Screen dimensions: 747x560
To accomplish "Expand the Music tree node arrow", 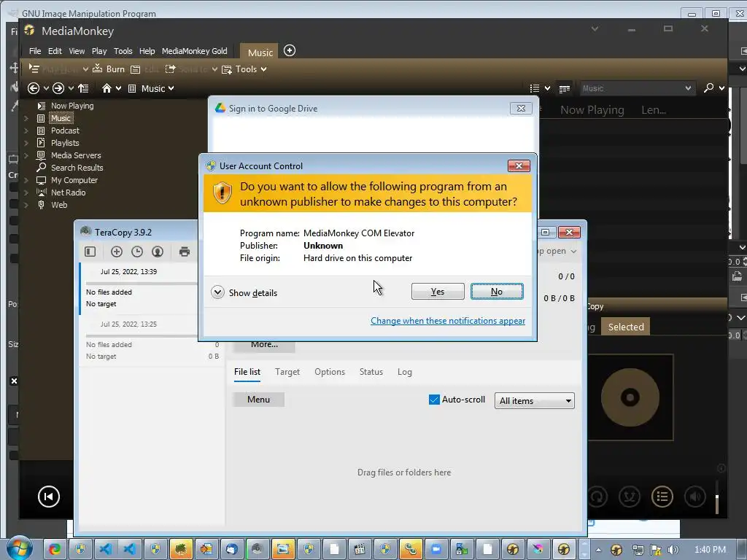I will coord(26,118).
